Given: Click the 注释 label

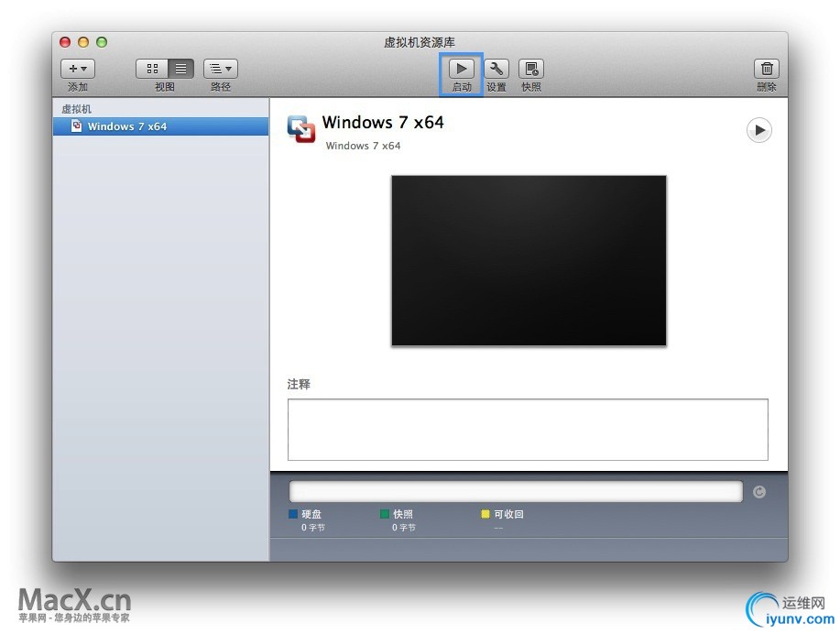Looking at the screenshot, I should [x=299, y=384].
